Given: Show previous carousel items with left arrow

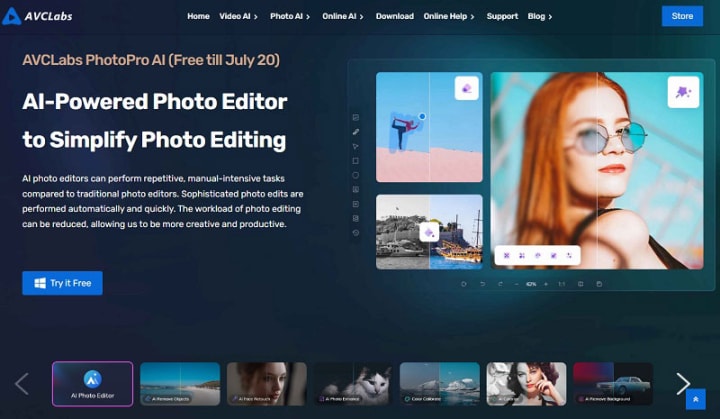Looking at the screenshot, I should pos(22,384).
